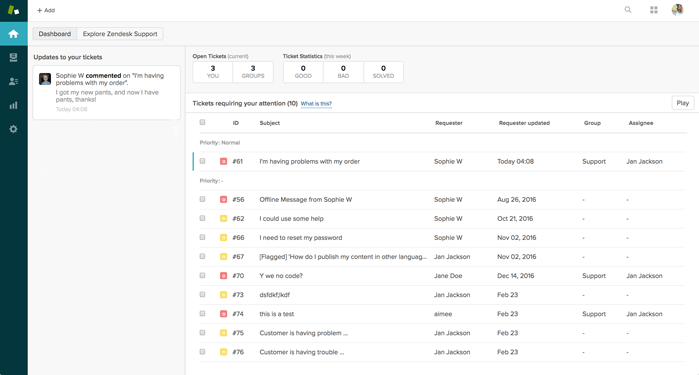699x375 pixels.
Task: Click status icon of ticket #61
Action: 223,161
